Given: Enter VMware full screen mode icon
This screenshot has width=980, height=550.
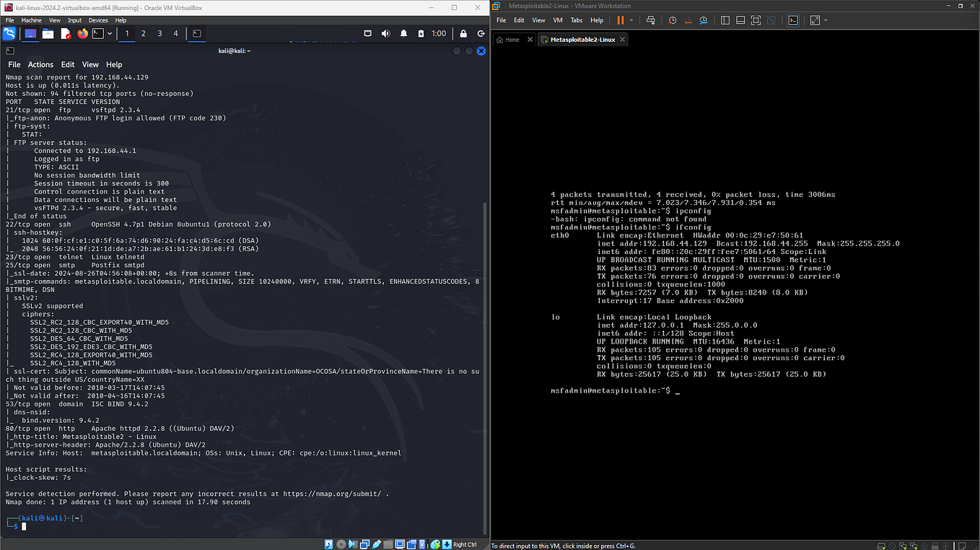Looking at the screenshot, I should [x=756, y=20].
